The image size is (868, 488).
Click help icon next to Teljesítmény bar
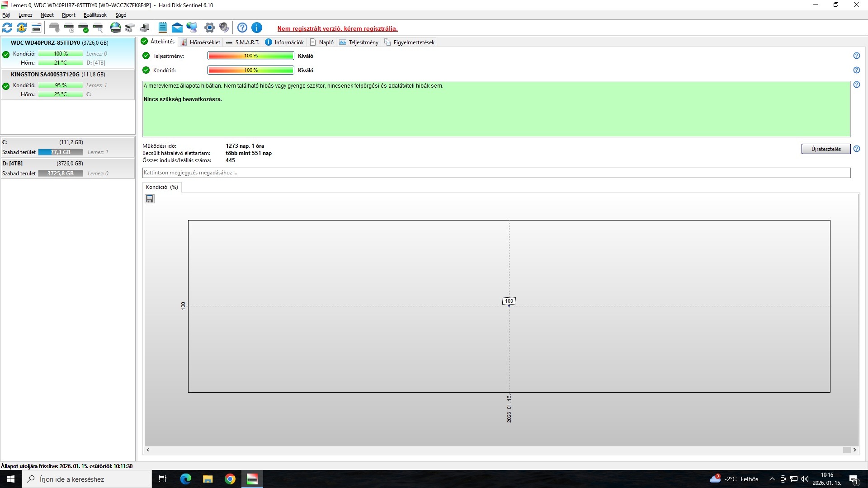[856, 56]
